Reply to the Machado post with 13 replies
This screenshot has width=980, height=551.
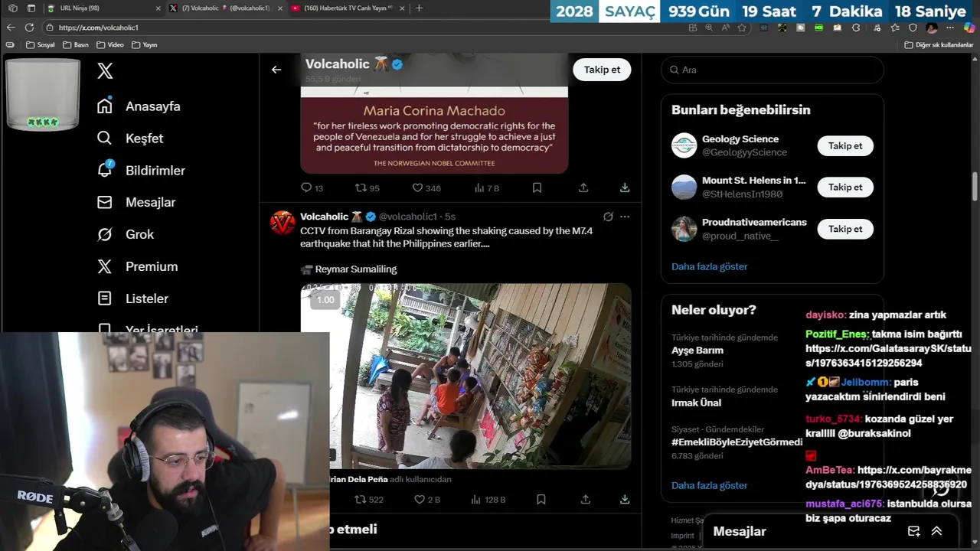[x=312, y=187]
